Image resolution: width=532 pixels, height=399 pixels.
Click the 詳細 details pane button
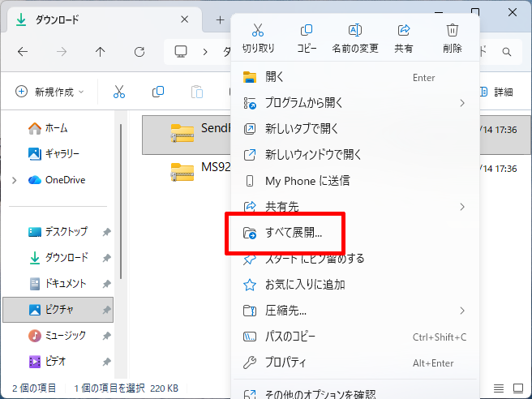click(496, 92)
